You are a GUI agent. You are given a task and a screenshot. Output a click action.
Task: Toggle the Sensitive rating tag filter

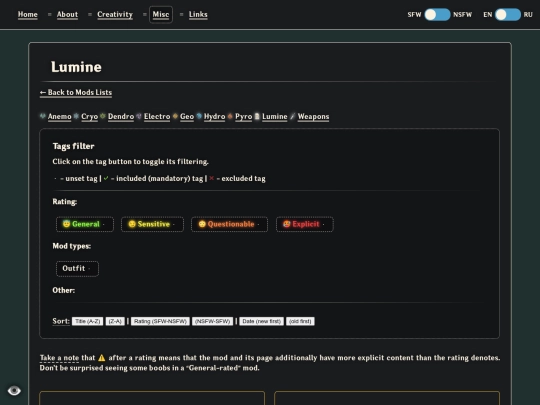coord(152,224)
